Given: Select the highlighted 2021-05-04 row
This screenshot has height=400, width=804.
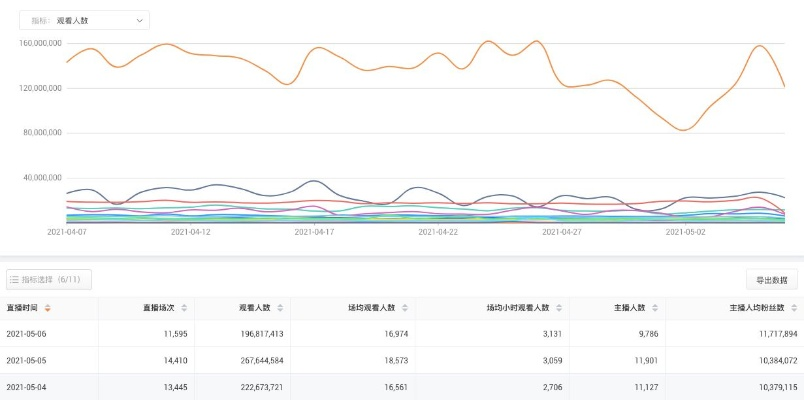Looking at the screenshot, I should (x=400, y=387).
